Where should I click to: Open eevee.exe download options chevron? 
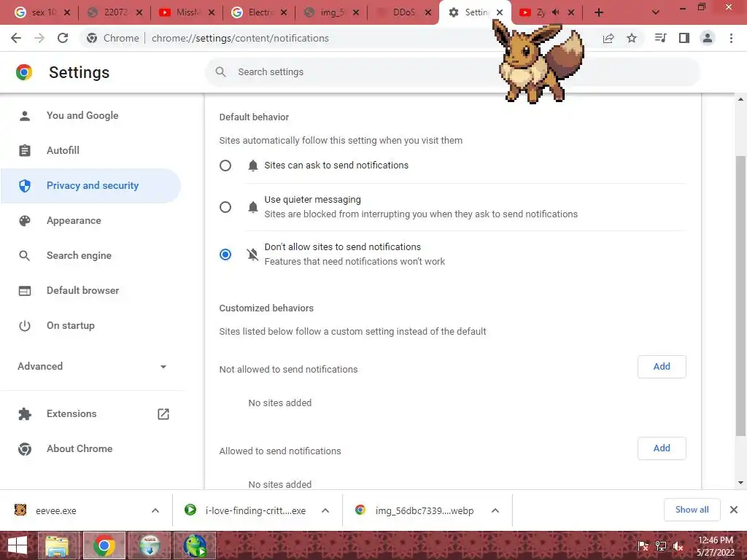click(155, 510)
